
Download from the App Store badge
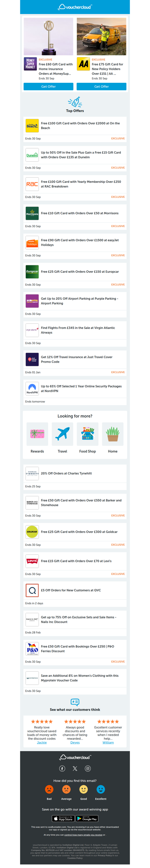click(63, 819)
